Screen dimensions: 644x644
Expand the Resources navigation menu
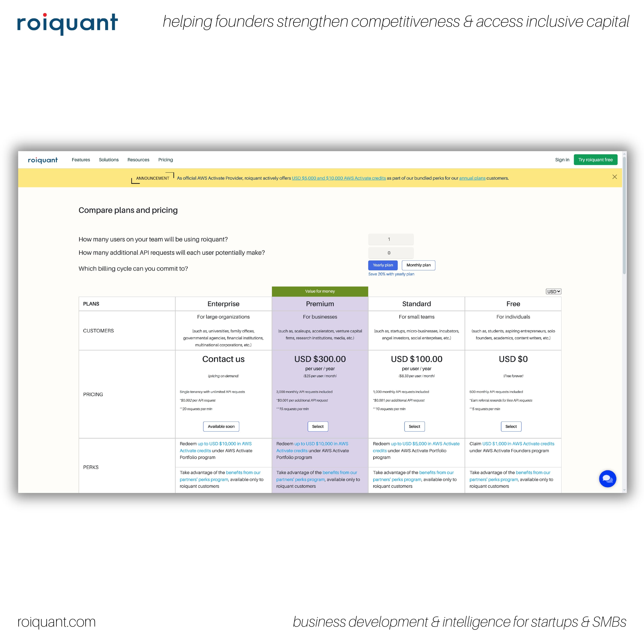coord(138,160)
